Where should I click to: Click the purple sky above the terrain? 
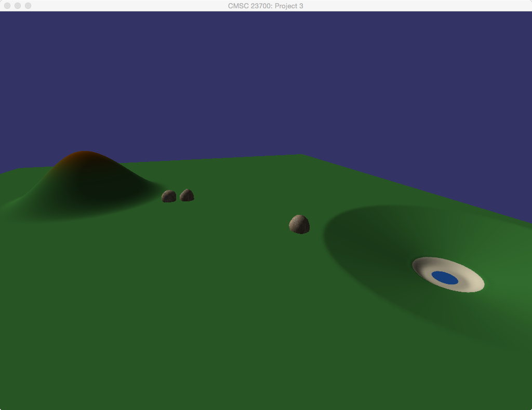click(260, 78)
